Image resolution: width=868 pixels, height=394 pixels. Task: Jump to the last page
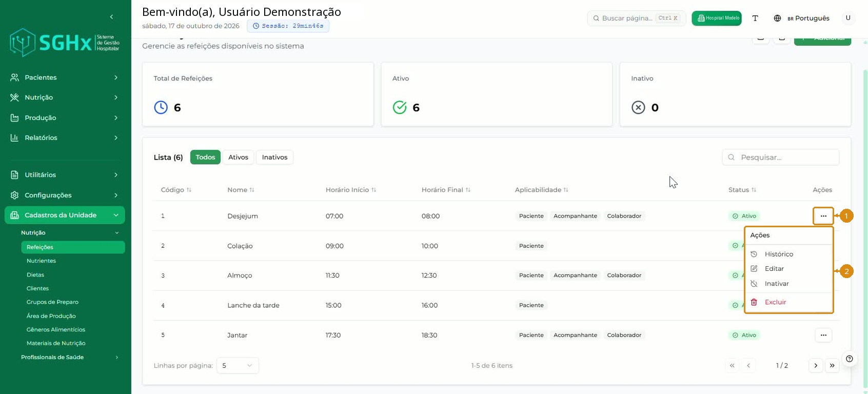832,365
